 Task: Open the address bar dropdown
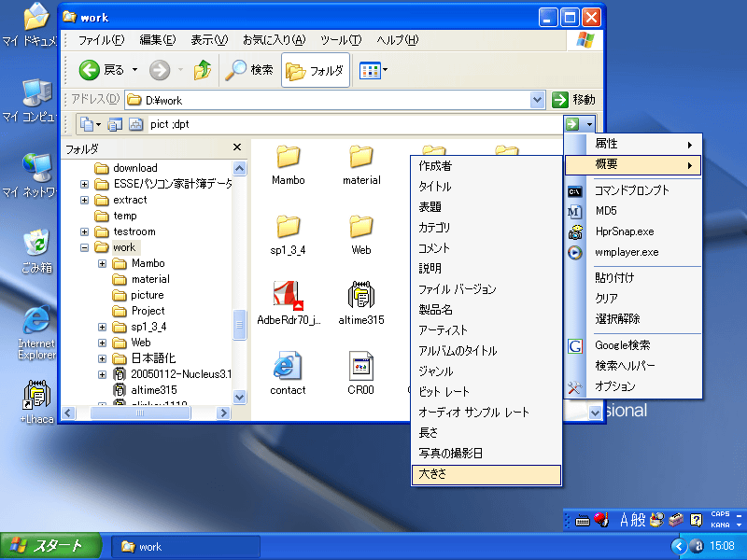pyautogui.click(x=537, y=99)
